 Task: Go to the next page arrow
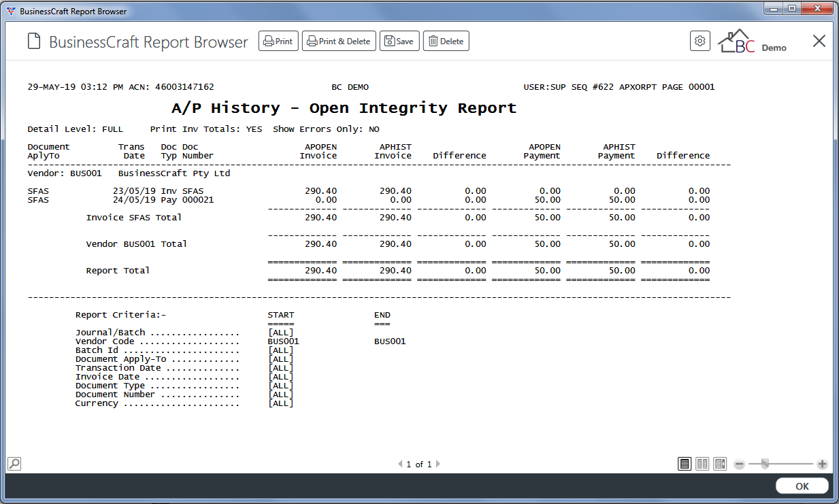click(438, 465)
